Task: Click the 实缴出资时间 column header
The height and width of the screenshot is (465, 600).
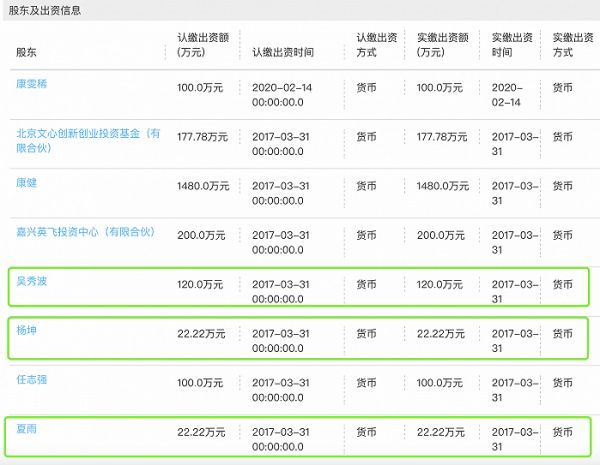Action: [x=511, y=44]
